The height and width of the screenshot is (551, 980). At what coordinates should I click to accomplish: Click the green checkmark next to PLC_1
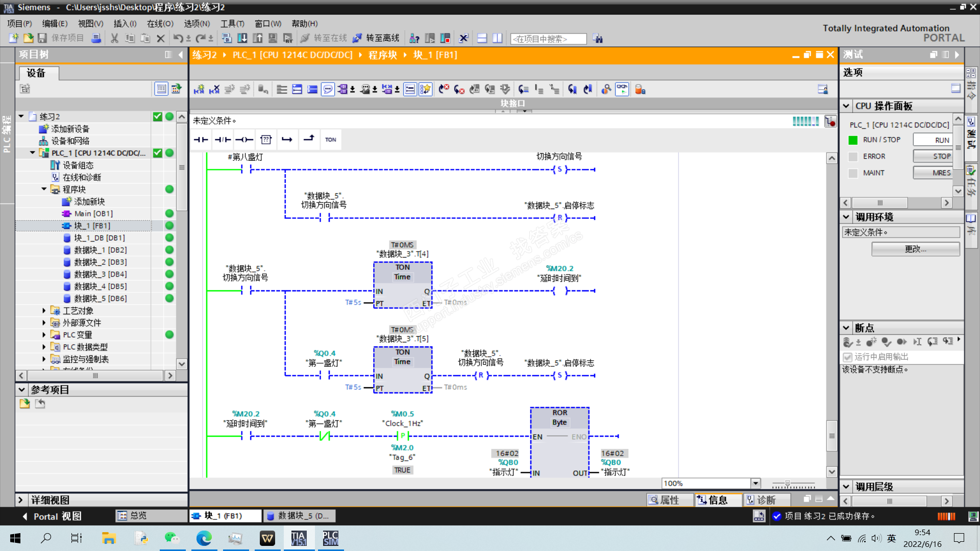pos(158,153)
